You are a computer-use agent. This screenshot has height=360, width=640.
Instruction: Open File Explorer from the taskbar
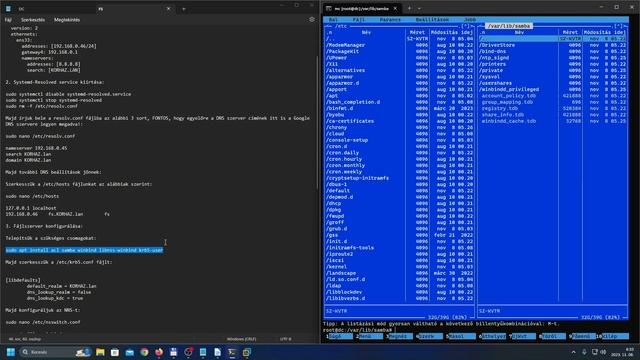click(x=100, y=352)
